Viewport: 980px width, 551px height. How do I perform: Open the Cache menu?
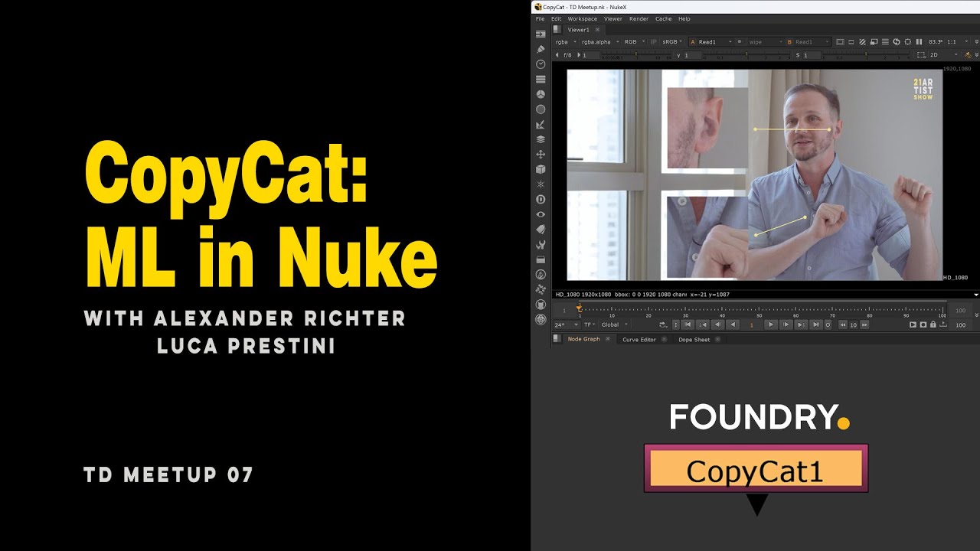coord(663,18)
